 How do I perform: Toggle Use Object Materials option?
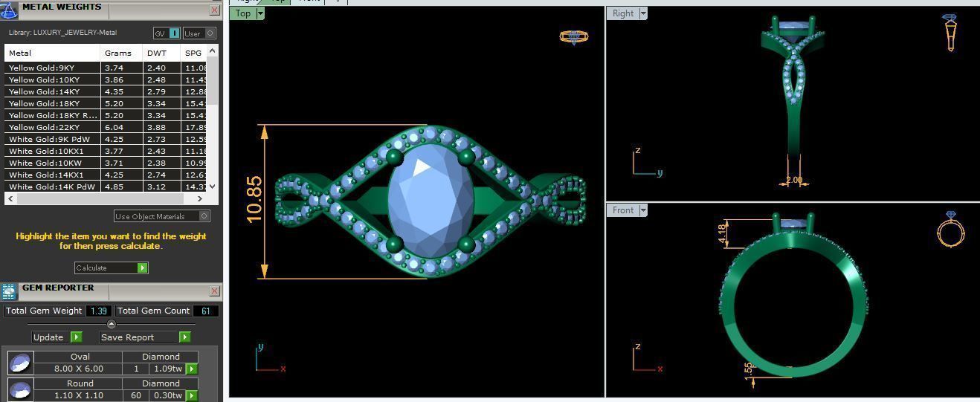(x=162, y=216)
